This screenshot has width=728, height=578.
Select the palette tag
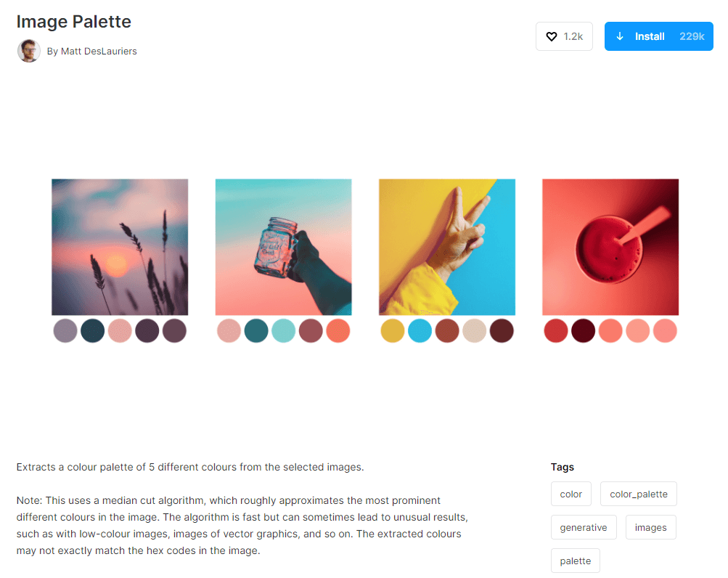tap(576, 561)
